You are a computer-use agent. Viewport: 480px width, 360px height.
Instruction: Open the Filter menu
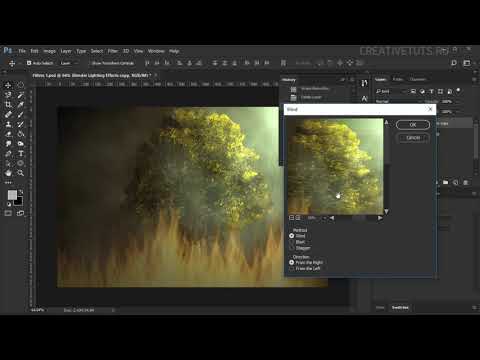(113, 51)
